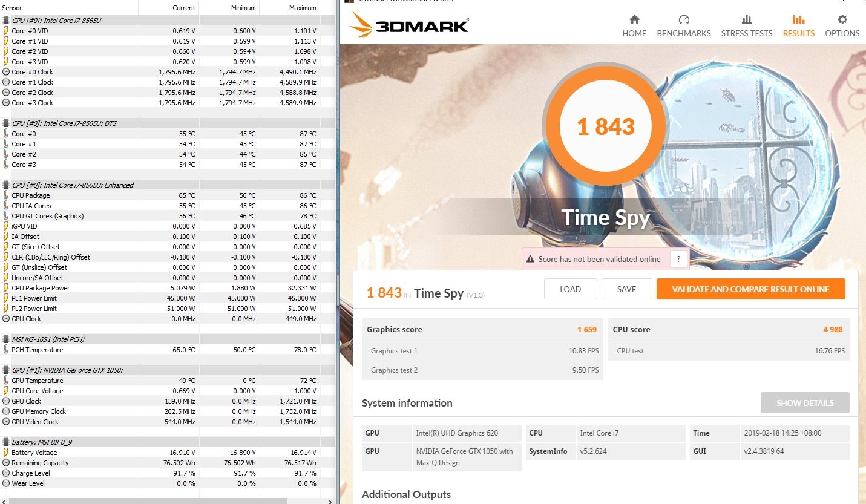The image size is (866, 504).
Task: Click the CPU Package Power bolt icon
Action: (x=6, y=287)
